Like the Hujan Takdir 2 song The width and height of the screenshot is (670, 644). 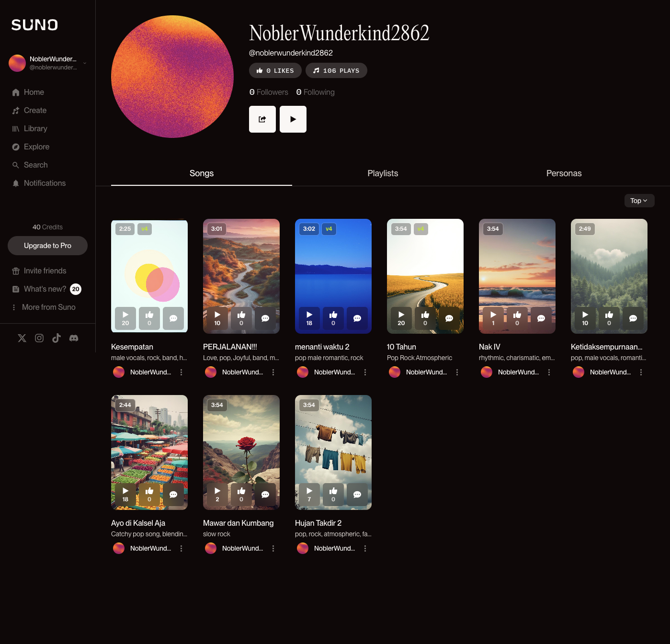pos(333,494)
